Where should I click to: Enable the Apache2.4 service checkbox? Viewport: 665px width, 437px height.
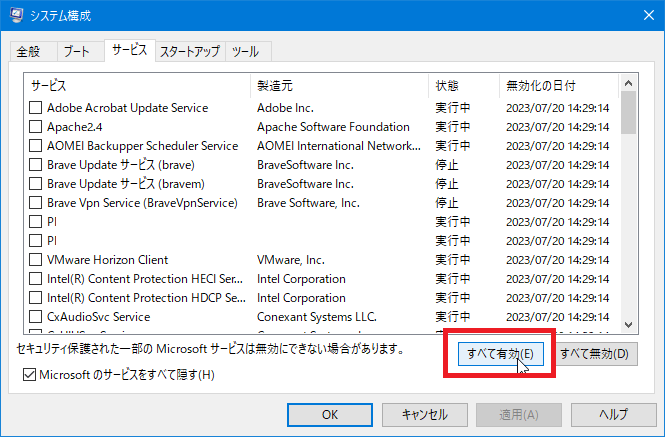coord(35,127)
